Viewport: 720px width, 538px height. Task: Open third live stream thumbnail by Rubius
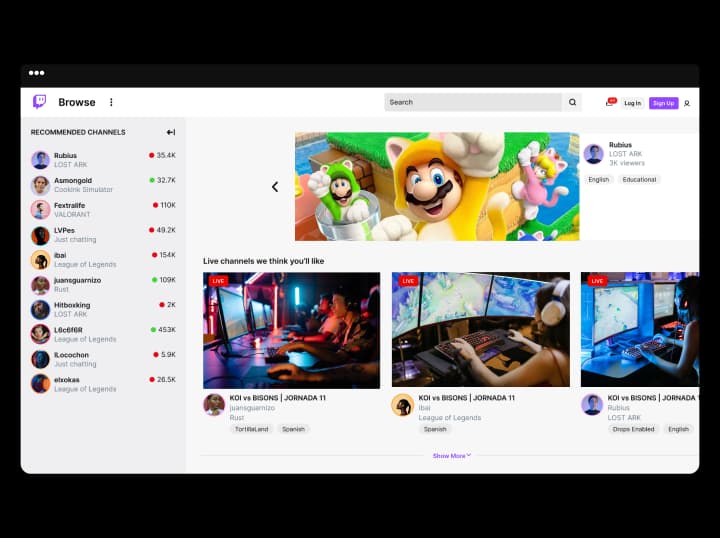click(640, 330)
